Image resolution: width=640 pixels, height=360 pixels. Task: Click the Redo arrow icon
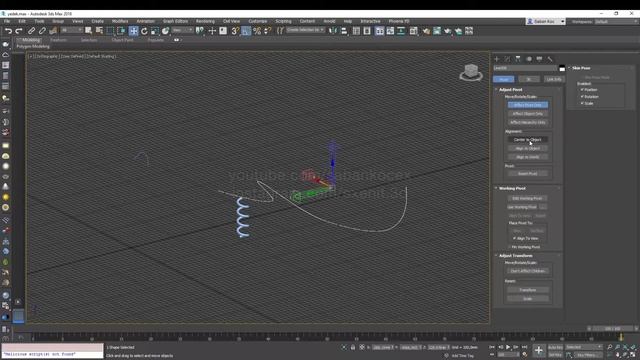click(x=19, y=31)
